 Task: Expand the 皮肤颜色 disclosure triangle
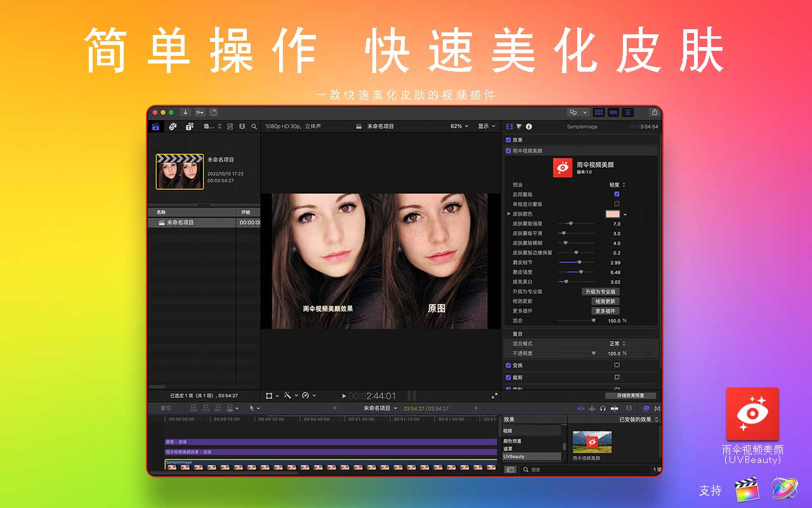[509, 214]
